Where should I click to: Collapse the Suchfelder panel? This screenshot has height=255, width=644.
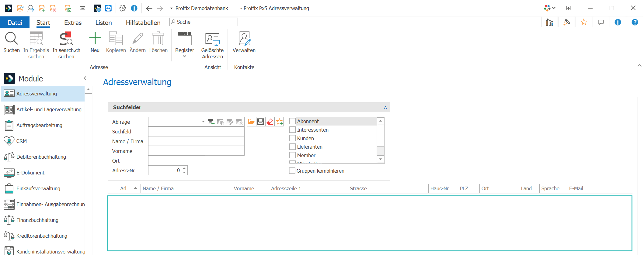(x=385, y=107)
